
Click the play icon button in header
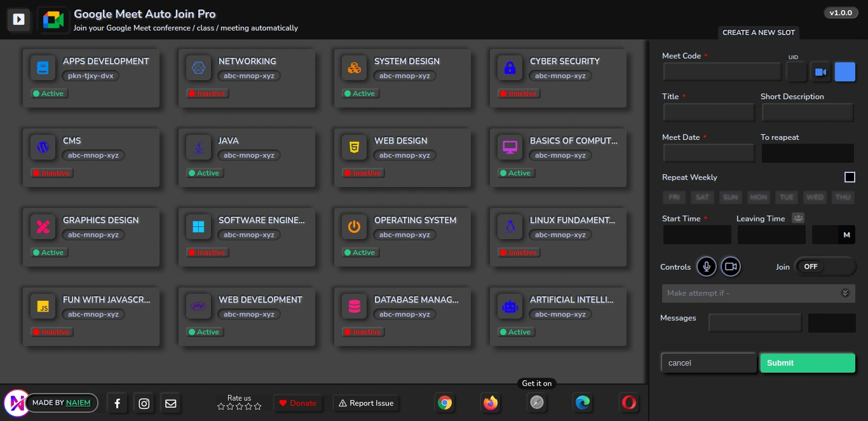pyautogui.click(x=19, y=20)
